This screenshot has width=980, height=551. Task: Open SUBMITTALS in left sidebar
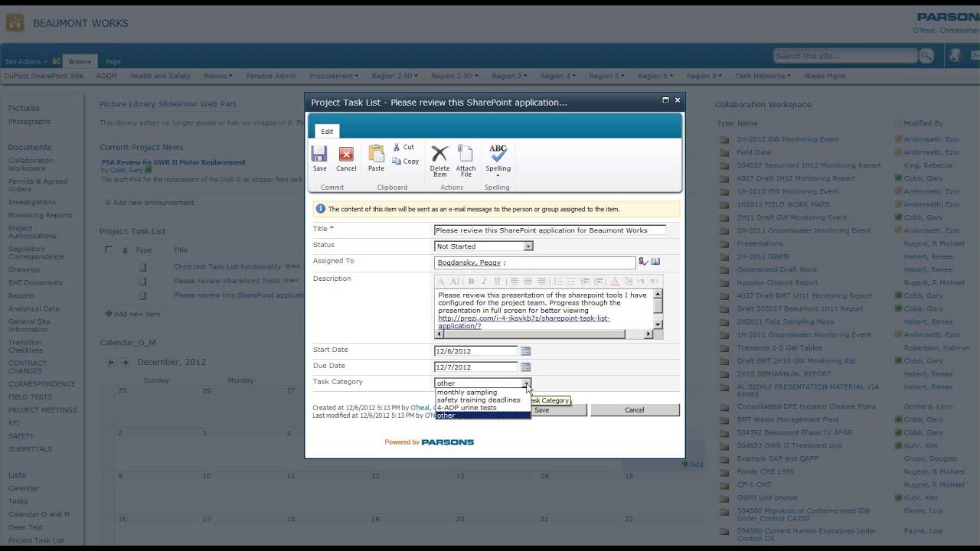(30, 449)
